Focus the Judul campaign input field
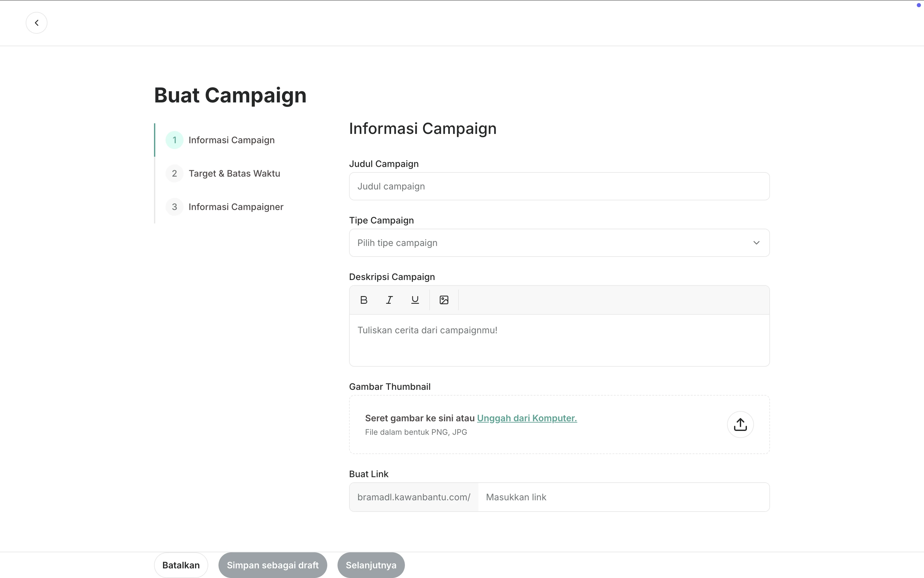924x578 pixels. (x=559, y=186)
